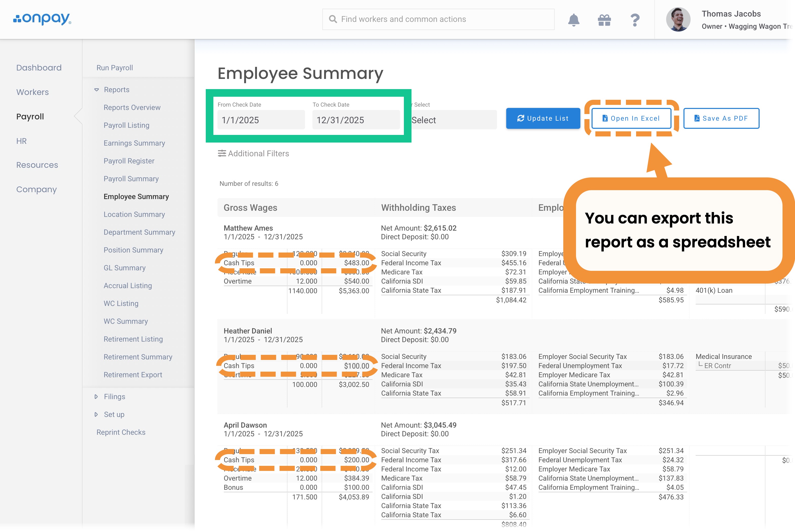795x532 pixels.
Task: Open the Workers menu item
Action: point(33,92)
